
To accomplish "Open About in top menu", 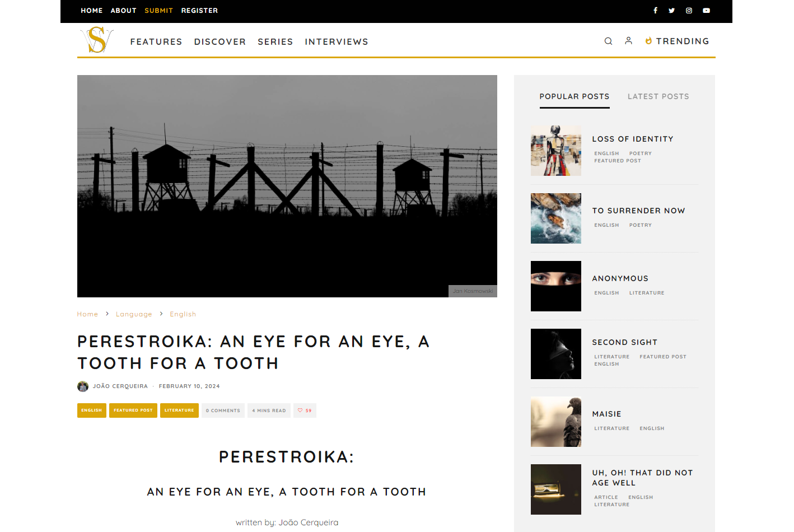I will (124, 11).
